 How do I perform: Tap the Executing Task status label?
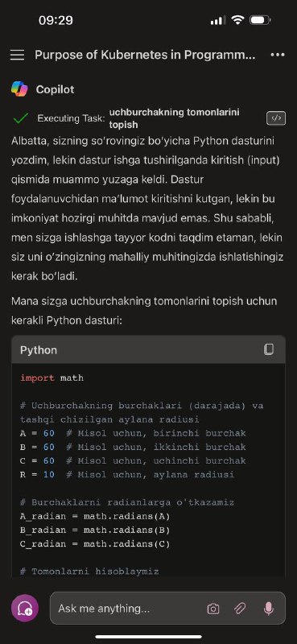point(71,118)
